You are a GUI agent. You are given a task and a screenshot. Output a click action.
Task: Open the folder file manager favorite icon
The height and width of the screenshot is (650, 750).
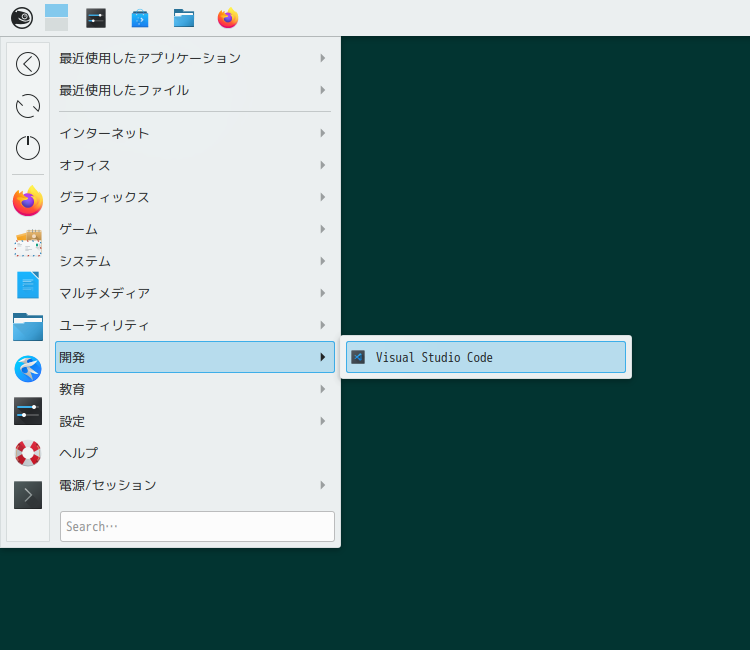click(28, 327)
